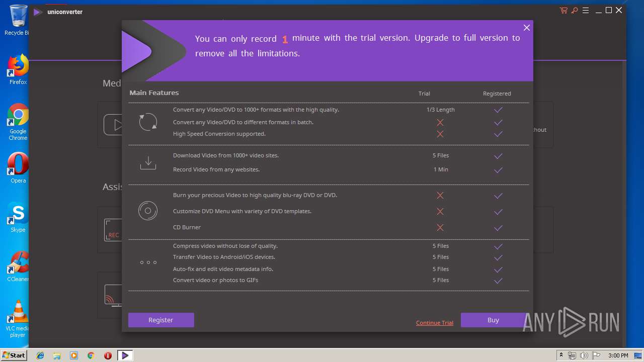
Task: Open Google Chrome desktop shortcut
Action: [18, 122]
